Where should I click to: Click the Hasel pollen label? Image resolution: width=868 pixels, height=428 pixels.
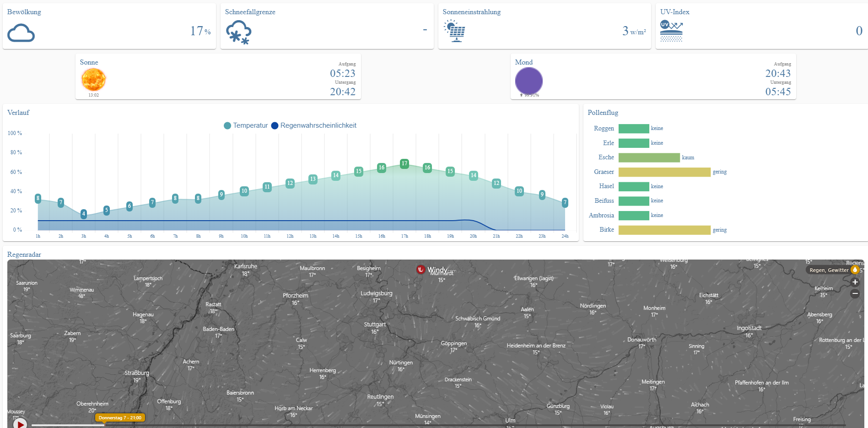[x=606, y=186]
